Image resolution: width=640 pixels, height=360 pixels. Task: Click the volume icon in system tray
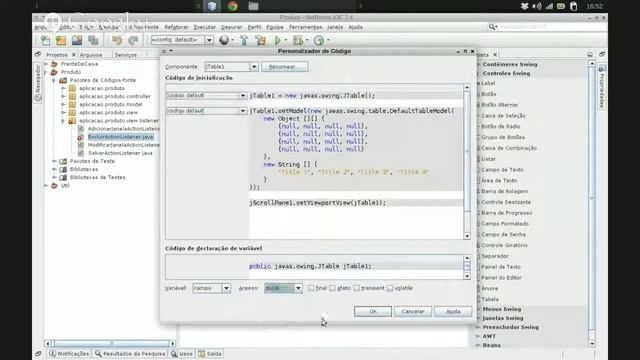(x=537, y=6)
